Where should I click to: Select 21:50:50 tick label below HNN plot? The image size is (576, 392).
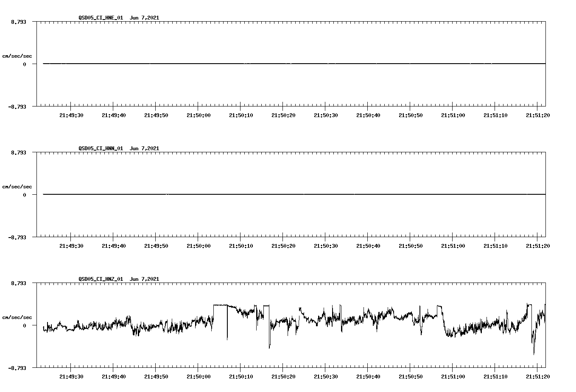coord(411,246)
